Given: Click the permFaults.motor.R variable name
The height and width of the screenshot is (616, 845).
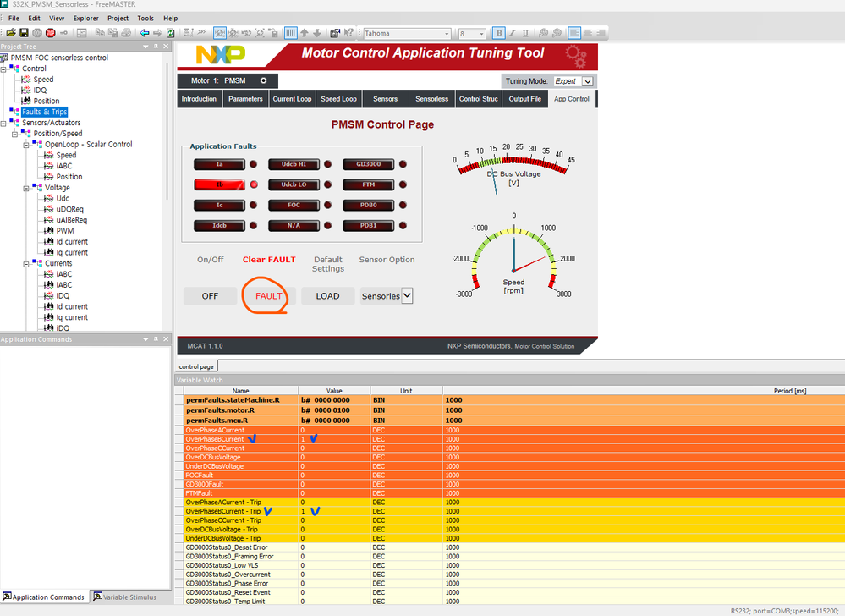Looking at the screenshot, I should point(220,410).
